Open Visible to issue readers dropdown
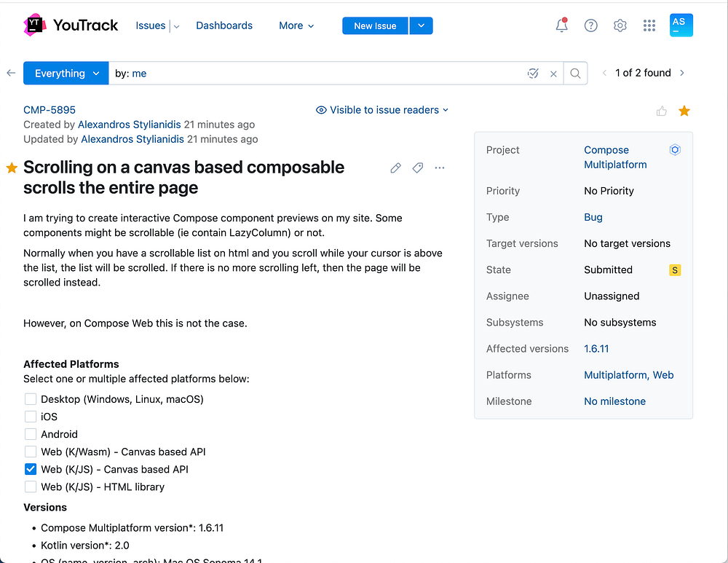 (x=382, y=110)
